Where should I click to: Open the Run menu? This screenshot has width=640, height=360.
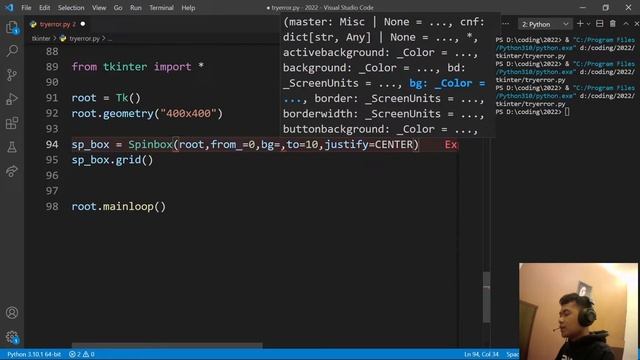(x=136, y=8)
